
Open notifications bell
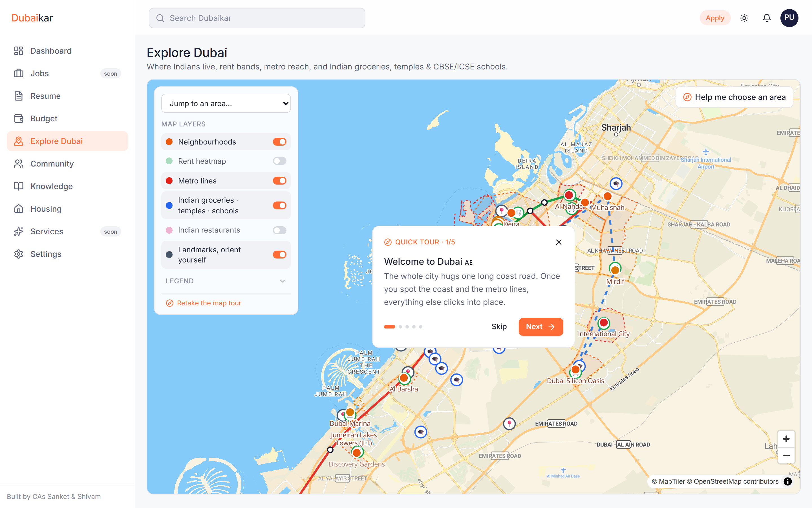[x=767, y=18]
